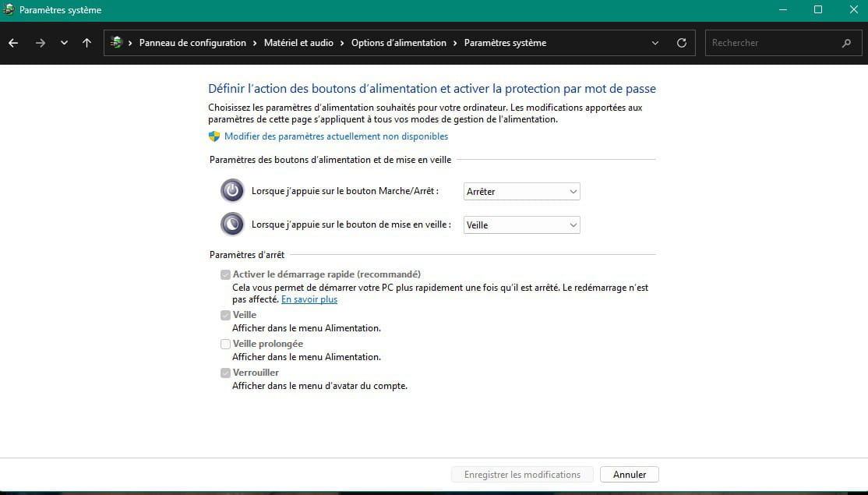Click the window title bar app icon
868x495 pixels.
[9, 10]
